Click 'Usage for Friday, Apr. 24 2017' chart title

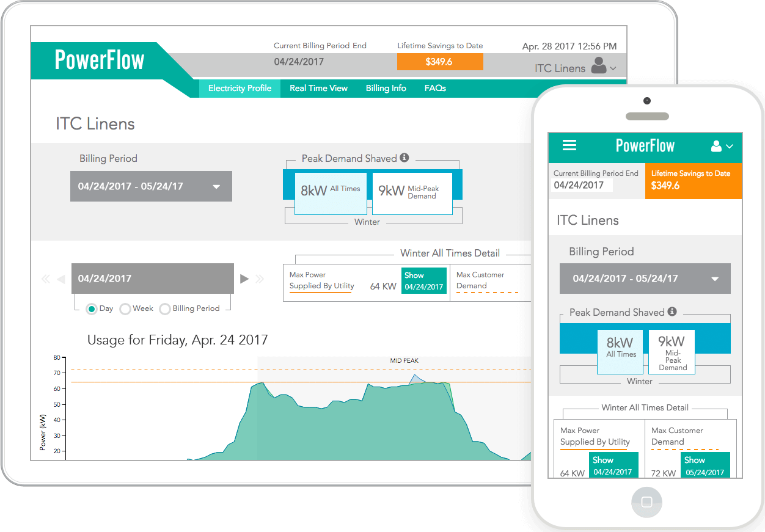pos(178,340)
